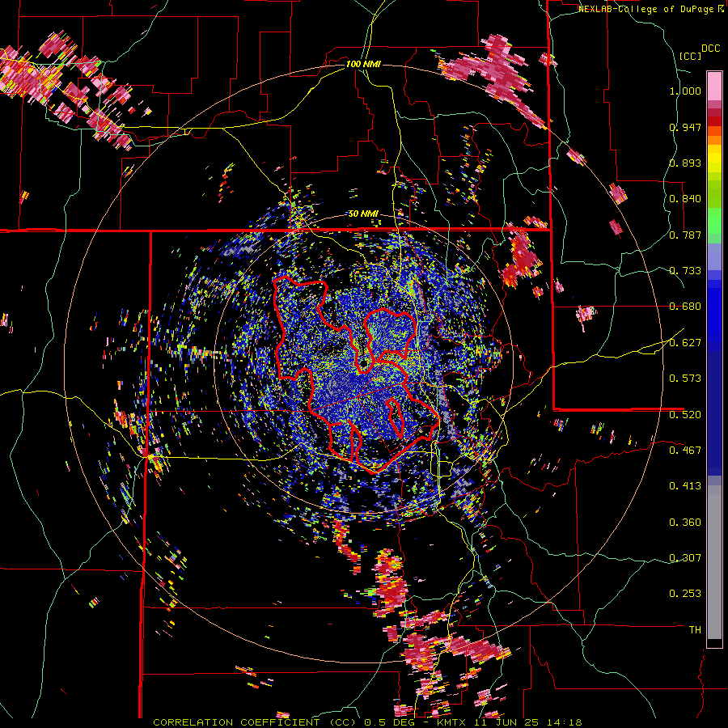This screenshot has height=728, width=728.
Task: Click the 0.680 legend value
Action: tap(685, 307)
